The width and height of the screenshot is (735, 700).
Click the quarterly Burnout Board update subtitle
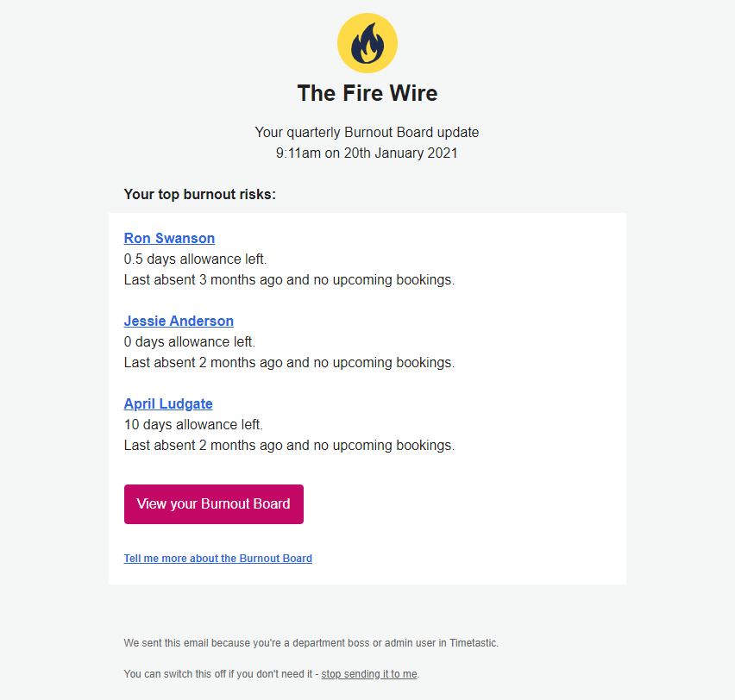pyautogui.click(x=367, y=133)
